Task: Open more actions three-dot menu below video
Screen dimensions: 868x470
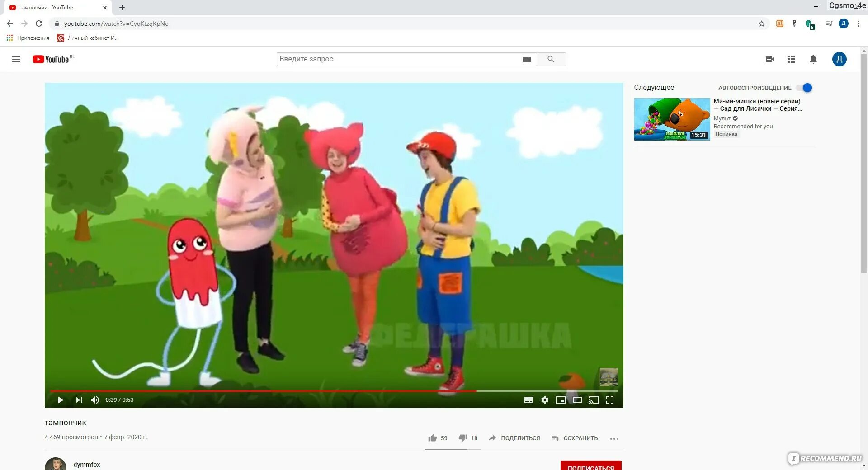Action: pyautogui.click(x=614, y=438)
